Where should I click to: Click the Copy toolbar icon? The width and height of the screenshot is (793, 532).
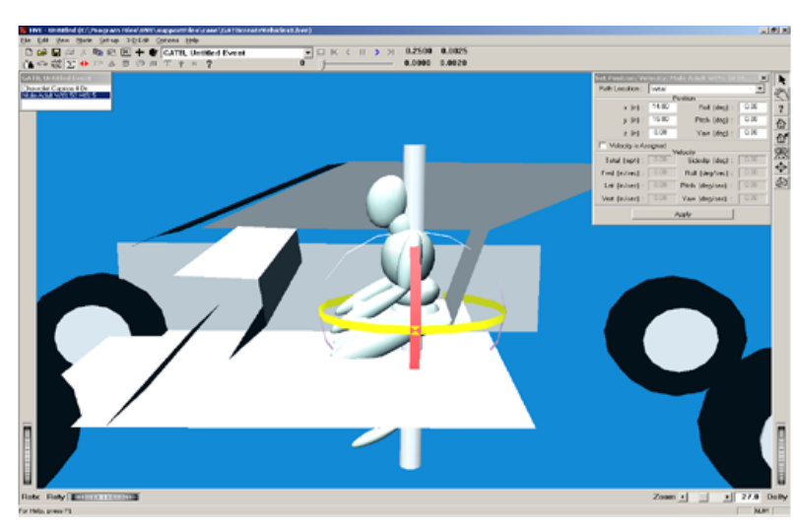point(98,52)
